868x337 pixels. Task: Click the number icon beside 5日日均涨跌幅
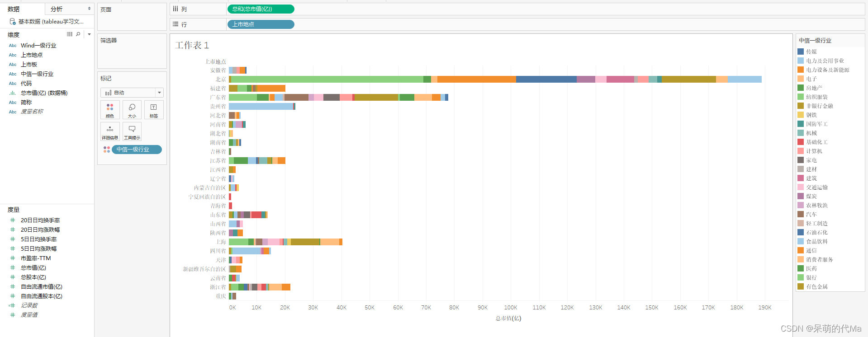point(13,249)
